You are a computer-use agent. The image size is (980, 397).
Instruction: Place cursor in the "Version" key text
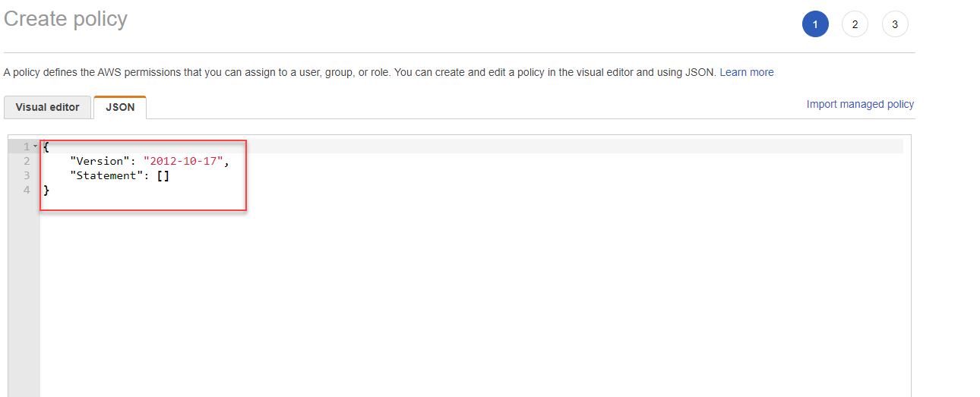99,161
